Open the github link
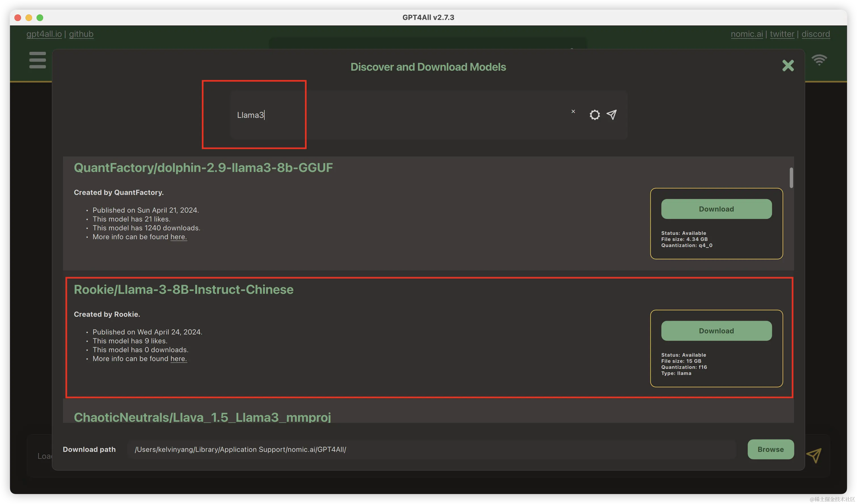Image resolution: width=857 pixels, height=504 pixels. click(x=81, y=34)
